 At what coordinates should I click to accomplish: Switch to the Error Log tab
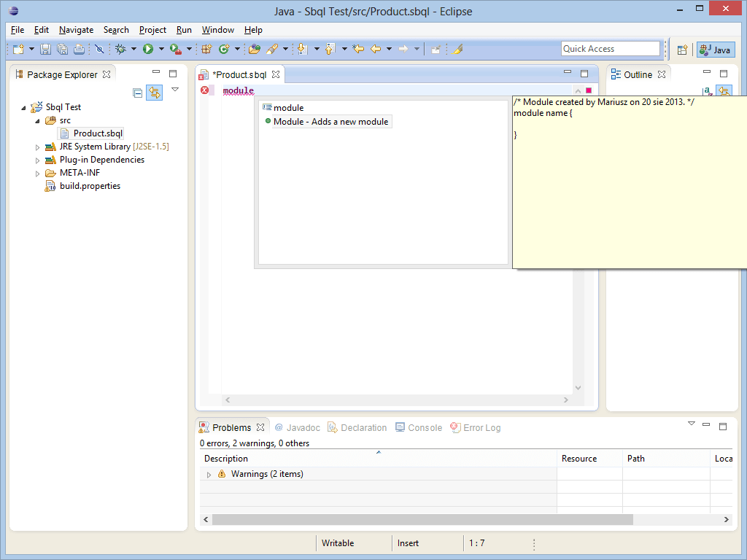pos(476,427)
